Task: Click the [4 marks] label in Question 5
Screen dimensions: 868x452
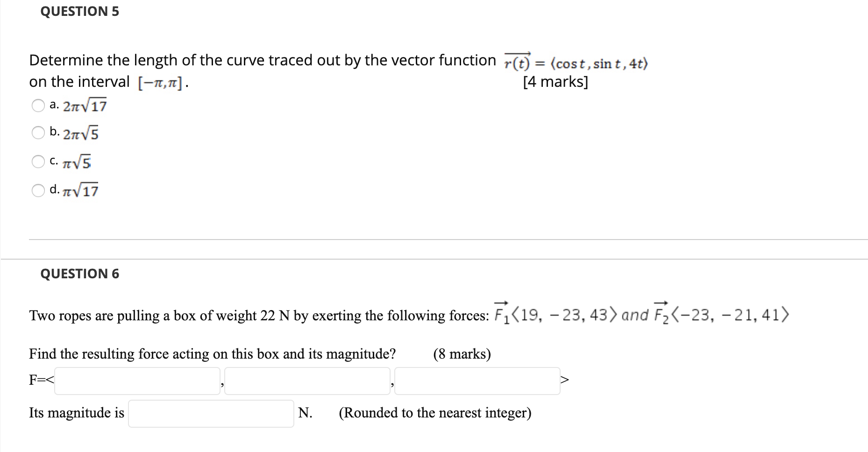Action: [x=555, y=81]
